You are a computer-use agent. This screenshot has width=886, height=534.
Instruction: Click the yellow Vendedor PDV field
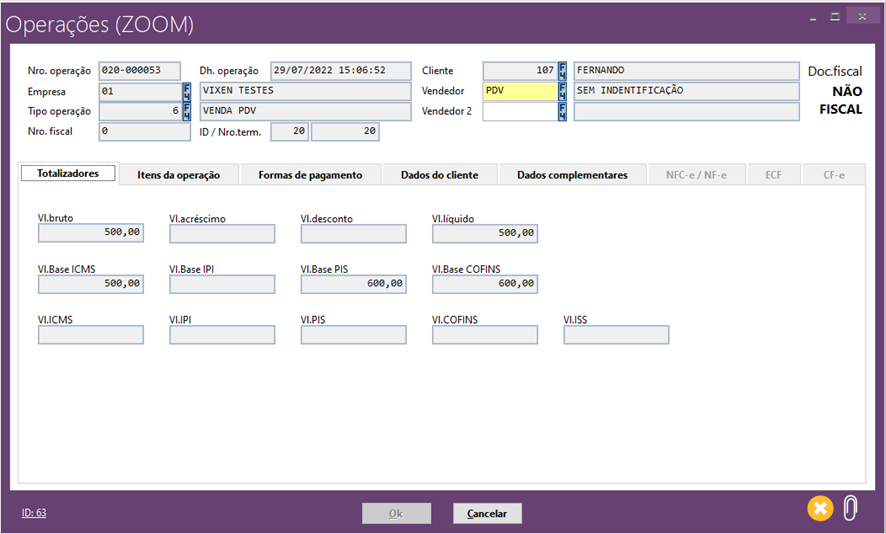(519, 91)
